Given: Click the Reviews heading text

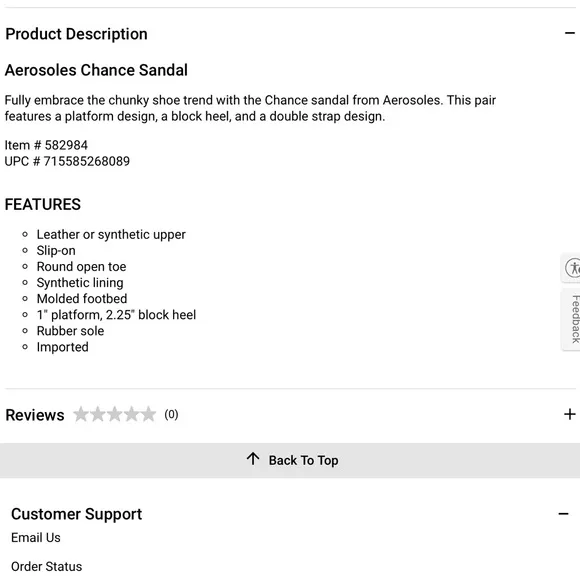Looking at the screenshot, I should pyautogui.click(x=35, y=415).
